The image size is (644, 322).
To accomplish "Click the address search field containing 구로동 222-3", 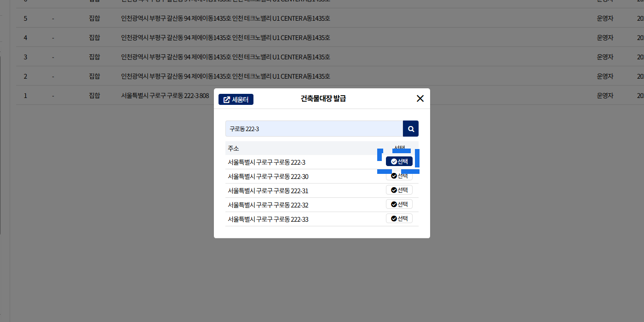I will [314, 129].
